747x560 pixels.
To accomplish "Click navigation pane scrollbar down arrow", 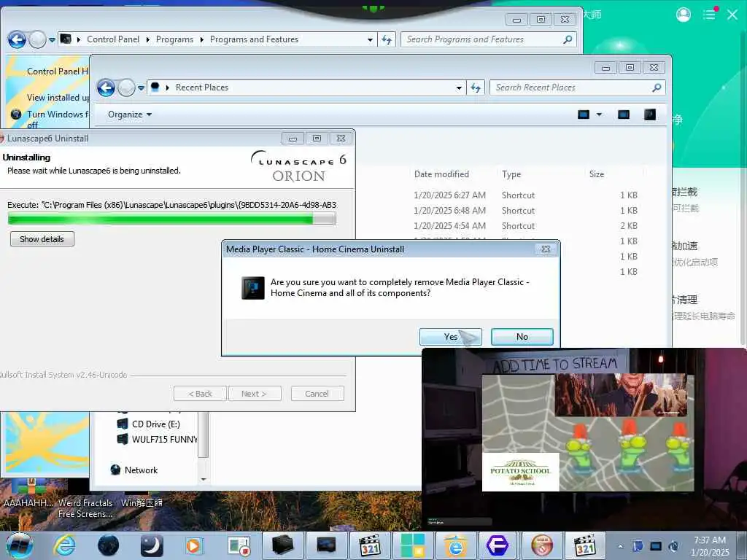I will pyautogui.click(x=204, y=479).
